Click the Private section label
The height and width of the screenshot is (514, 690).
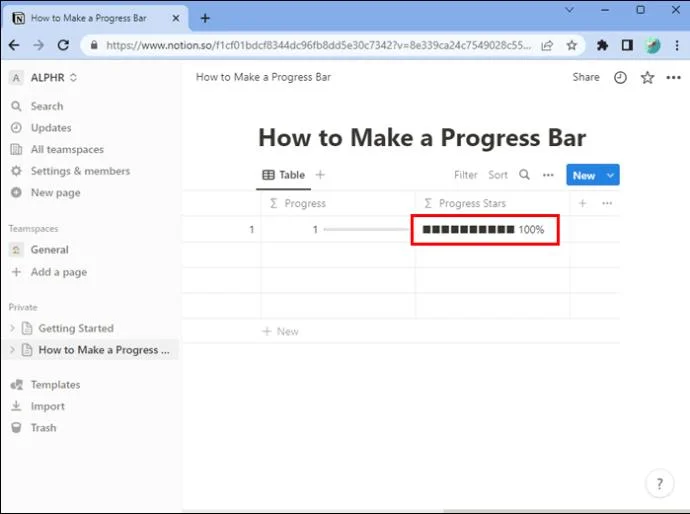[x=23, y=307]
